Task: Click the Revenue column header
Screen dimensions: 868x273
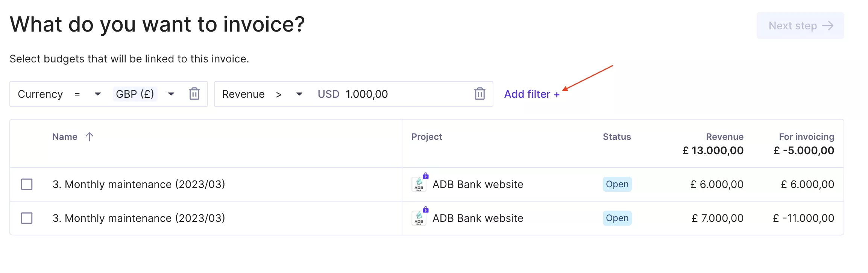Action: pyautogui.click(x=724, y=136)
